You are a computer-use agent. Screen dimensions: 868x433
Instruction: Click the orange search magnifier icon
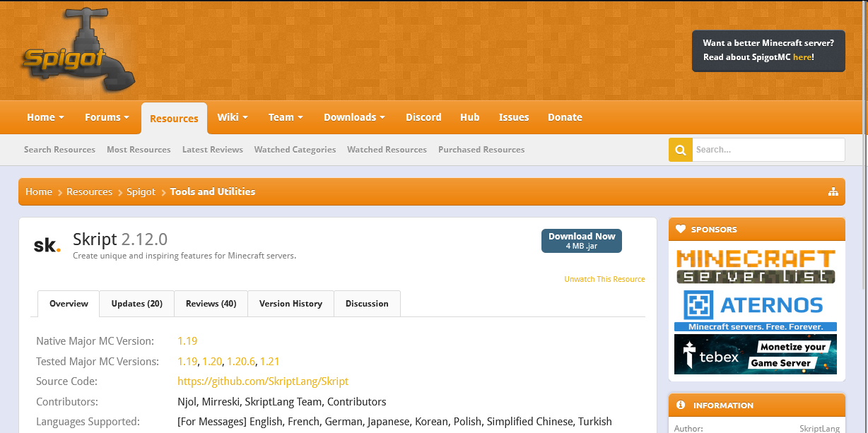(680, 150)
